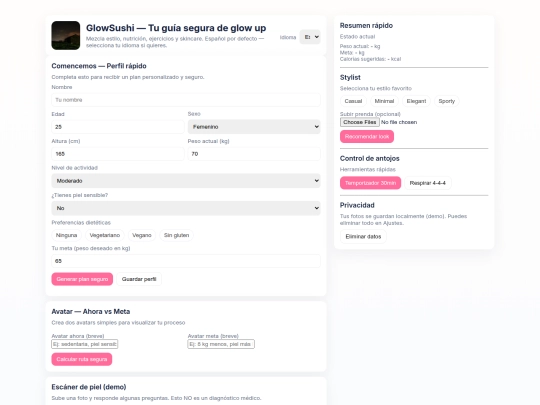This screenshot has height=405, width=540.
Task: Click the Resumen rápido heading
Action: (366, 25)
